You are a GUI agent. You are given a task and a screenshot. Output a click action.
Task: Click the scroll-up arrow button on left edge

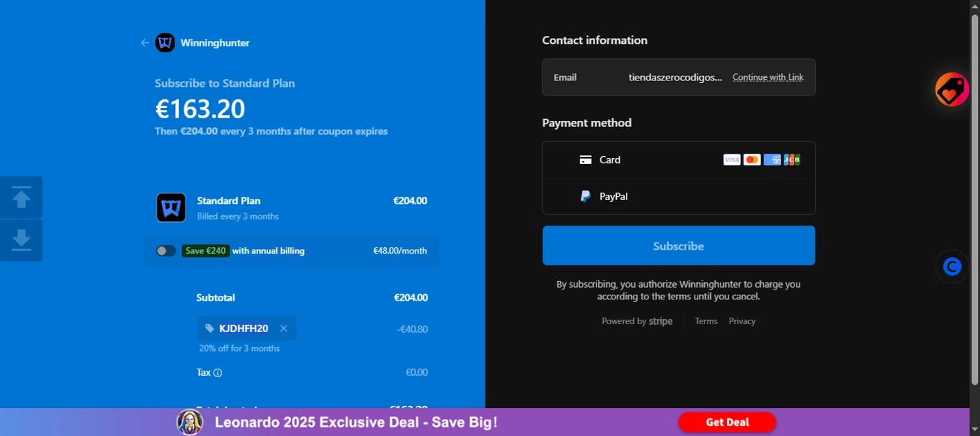(22, 197)
